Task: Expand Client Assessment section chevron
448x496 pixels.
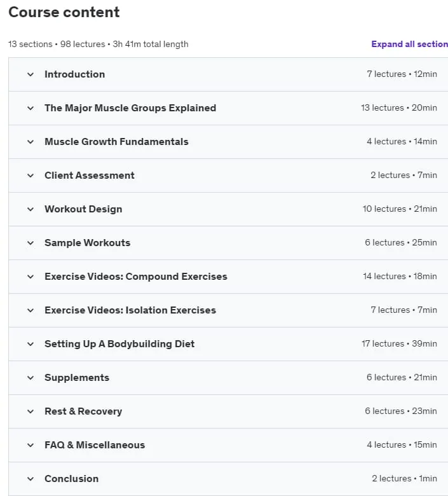Action: (x=31, y=176)
